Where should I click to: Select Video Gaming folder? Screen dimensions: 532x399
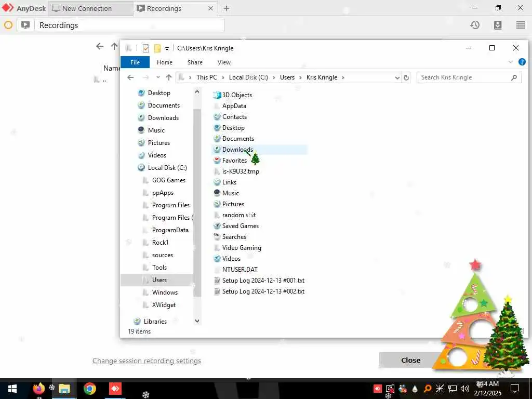(x=242, y=248)
